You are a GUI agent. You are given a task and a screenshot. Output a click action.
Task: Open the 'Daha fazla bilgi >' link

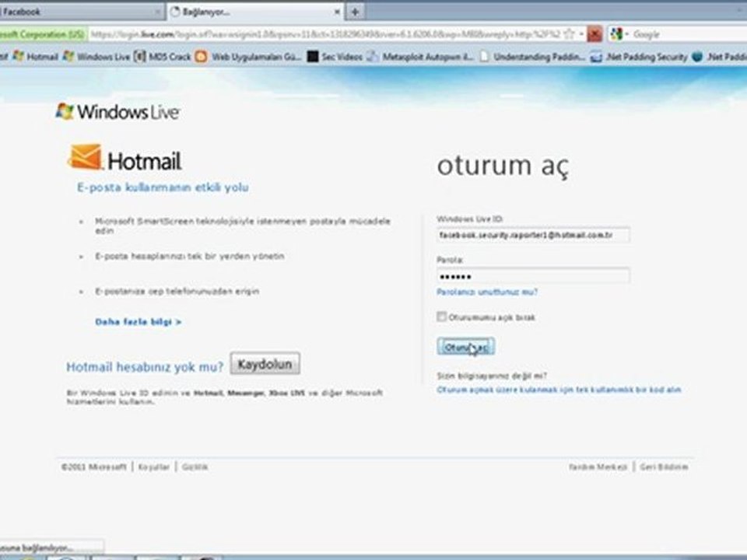coord(139,322)
